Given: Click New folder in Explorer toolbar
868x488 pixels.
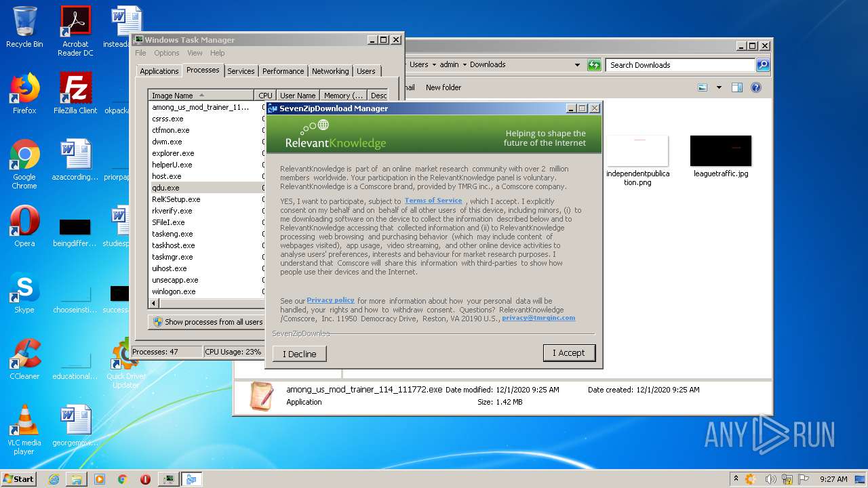Looking at the screenshot, I should click(443, 87).
